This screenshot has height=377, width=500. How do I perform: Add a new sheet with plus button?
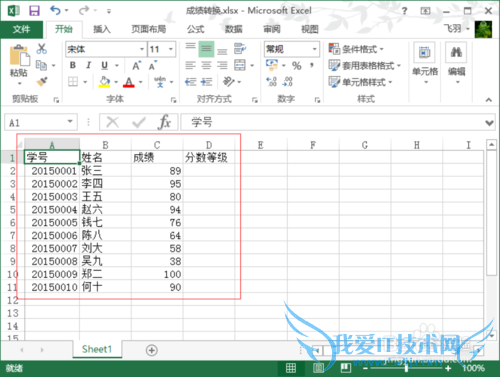tap(152, 350)
